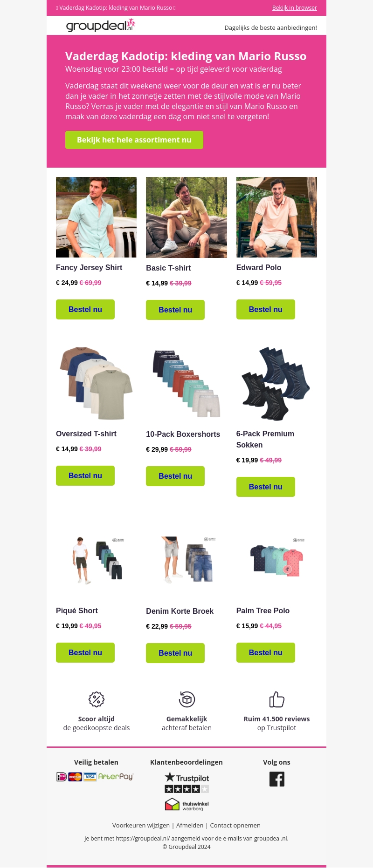Click Bekijk het hele assortiment nu button
373x868 pixels.
click(x=134, y=140)
